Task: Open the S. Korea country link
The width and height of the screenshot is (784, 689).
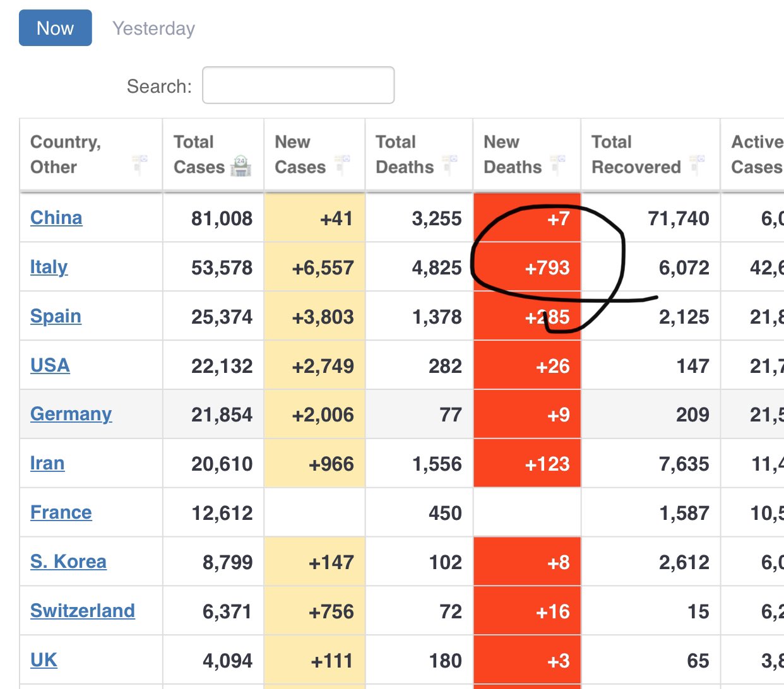Action: [x=68, y=562]
